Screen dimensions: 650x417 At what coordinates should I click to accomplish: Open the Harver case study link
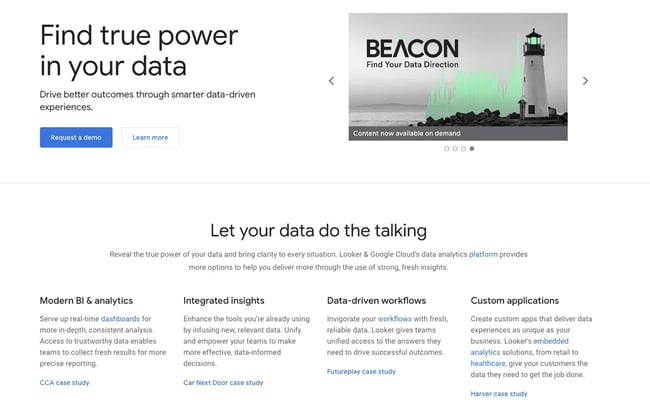click(498, 394)
